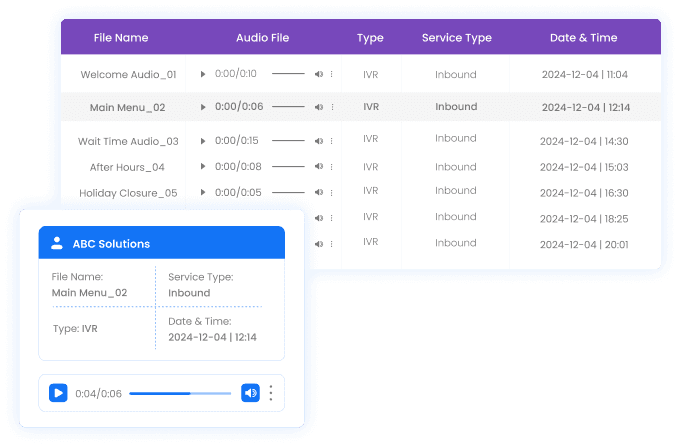This screenshot has width=680, height=447.
Task: Toggle the blue speaker button in the card player
Action: point(250,393)
